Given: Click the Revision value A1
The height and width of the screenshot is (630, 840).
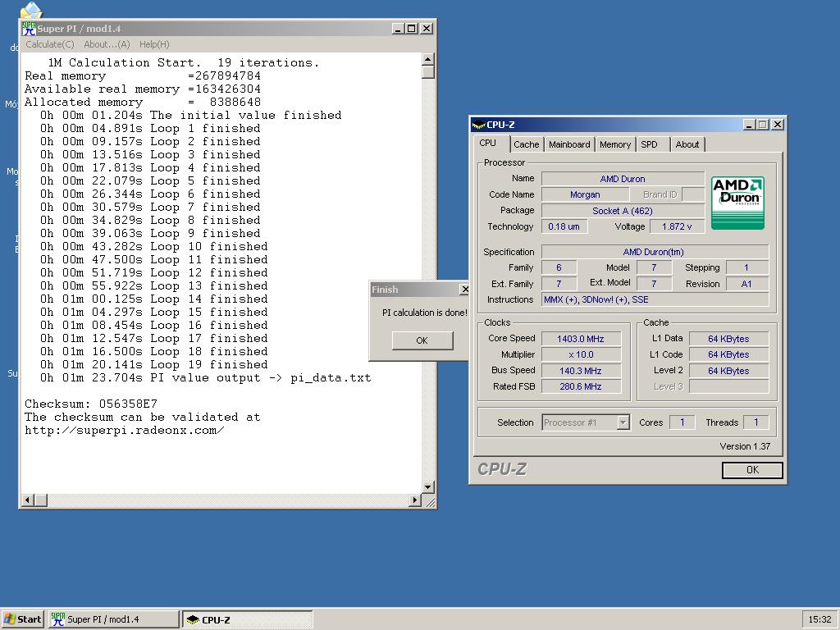Looking at the screenshot, I should (x=746, y=284).
